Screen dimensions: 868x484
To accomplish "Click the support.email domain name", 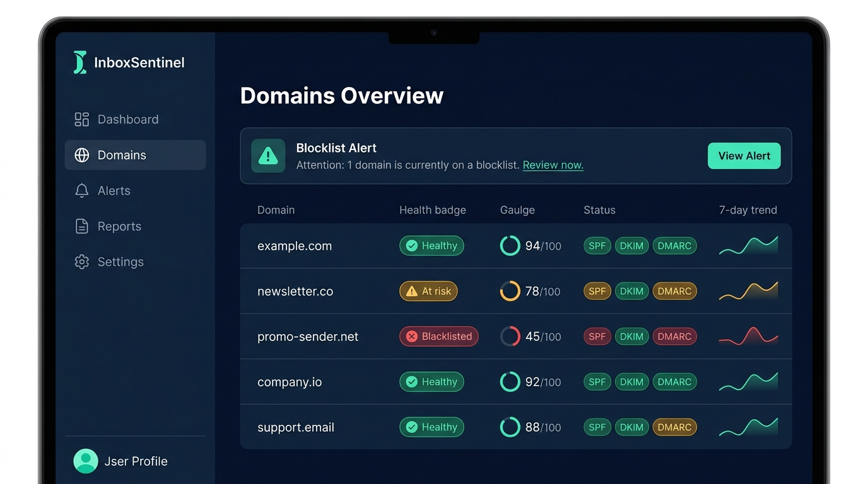I will [x=296, y=427].
